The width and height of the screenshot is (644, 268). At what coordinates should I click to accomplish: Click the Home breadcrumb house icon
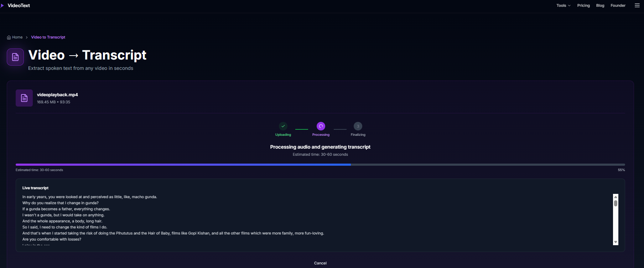click(x=9, y=37)
